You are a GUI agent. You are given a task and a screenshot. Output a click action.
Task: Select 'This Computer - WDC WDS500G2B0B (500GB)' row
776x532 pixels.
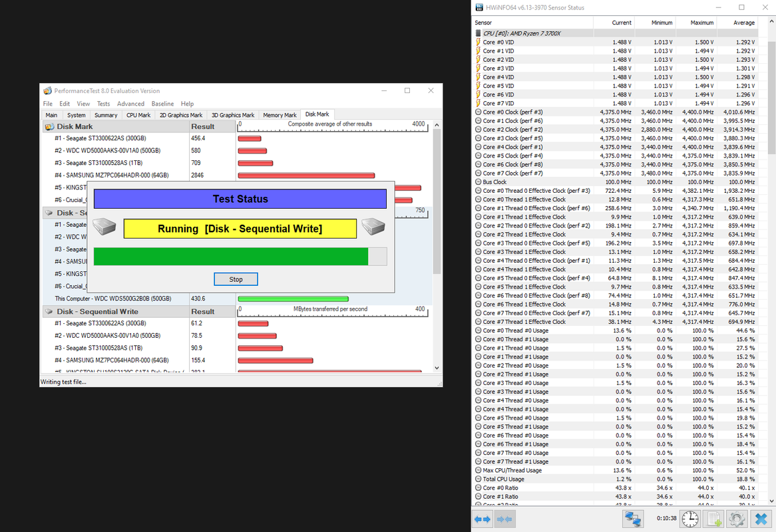point(236,299)
